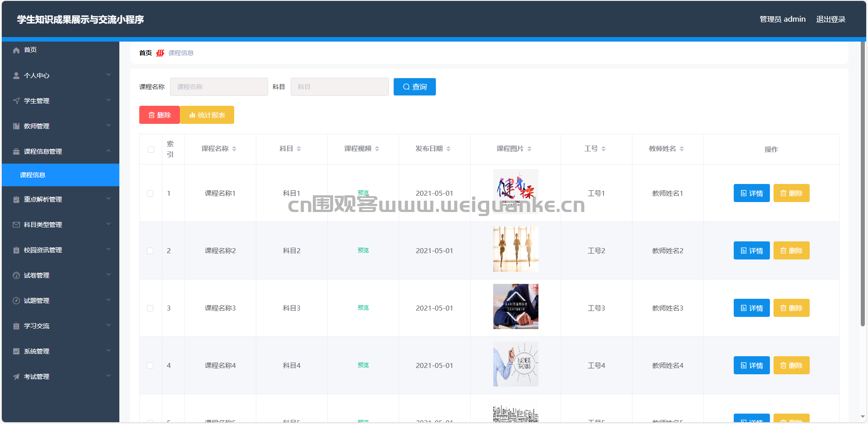Click 详情 for 课程名称3
868x424 pixels.
[751, 308]
